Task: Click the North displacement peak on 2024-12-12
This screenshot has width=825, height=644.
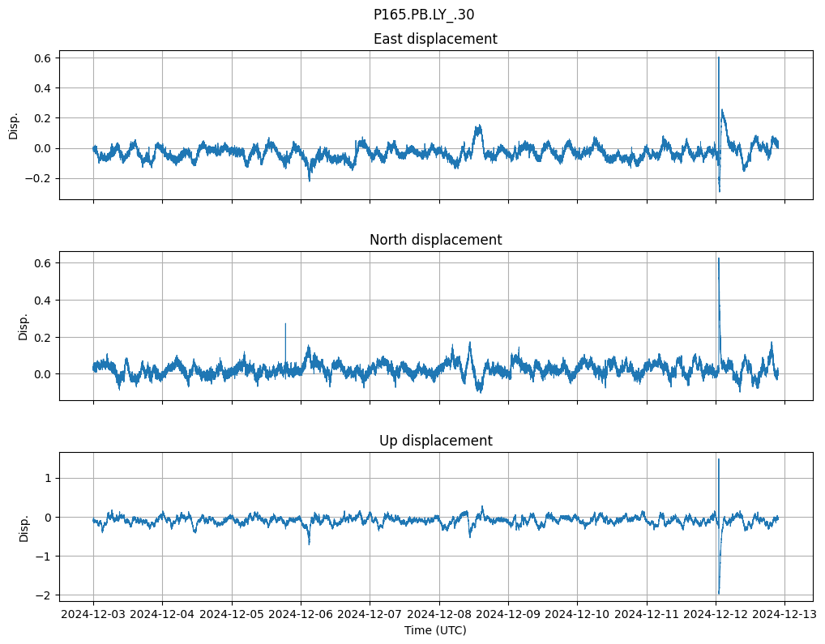Action: (718, 259)
